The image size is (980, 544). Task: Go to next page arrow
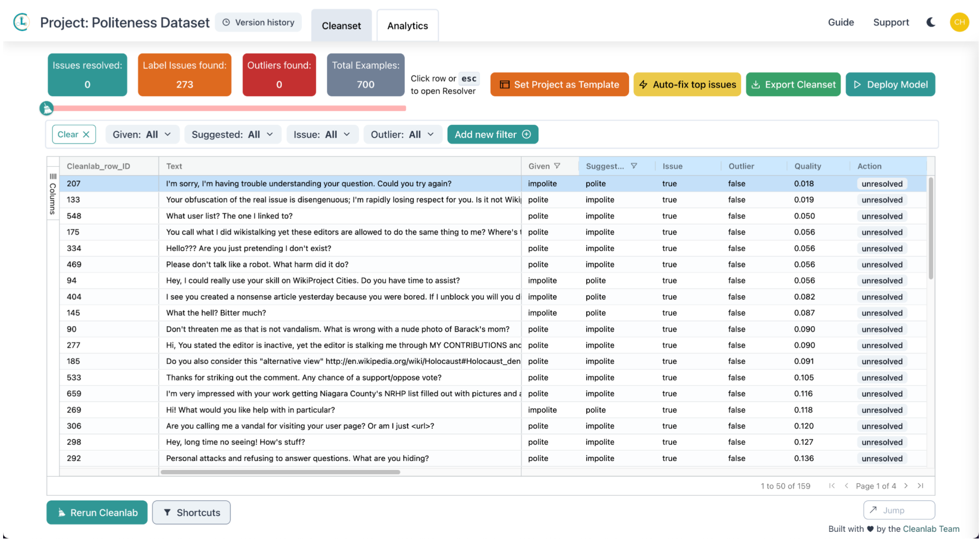click(x=906, y=486)
